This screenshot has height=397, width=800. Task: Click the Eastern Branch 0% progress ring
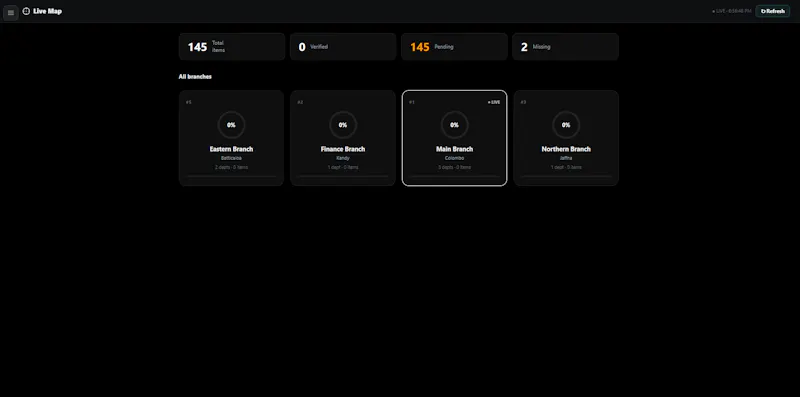[231, 125]
